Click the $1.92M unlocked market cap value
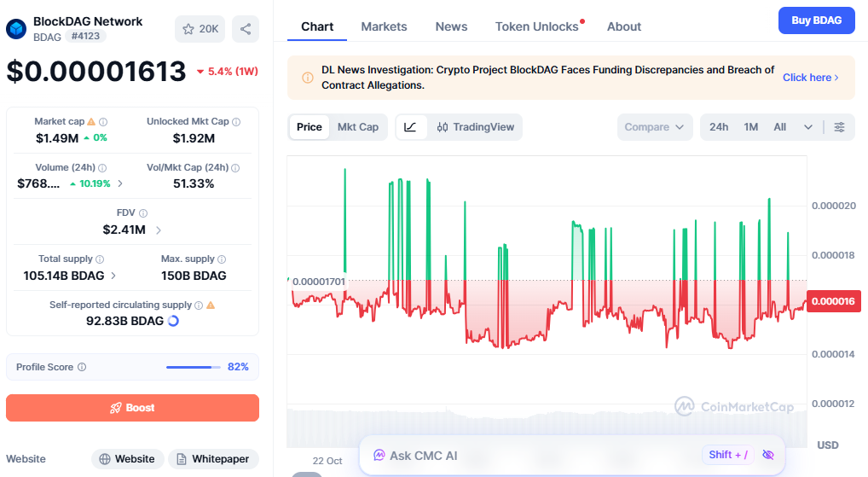Viewport: 868px width, 477px height. coord(194,138)
